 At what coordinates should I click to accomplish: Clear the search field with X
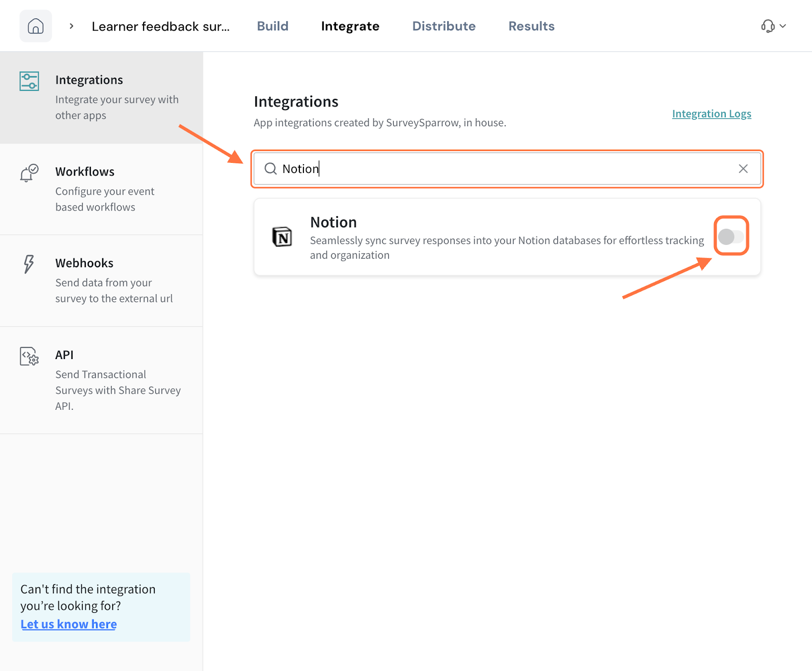click(x=743, y=169)
